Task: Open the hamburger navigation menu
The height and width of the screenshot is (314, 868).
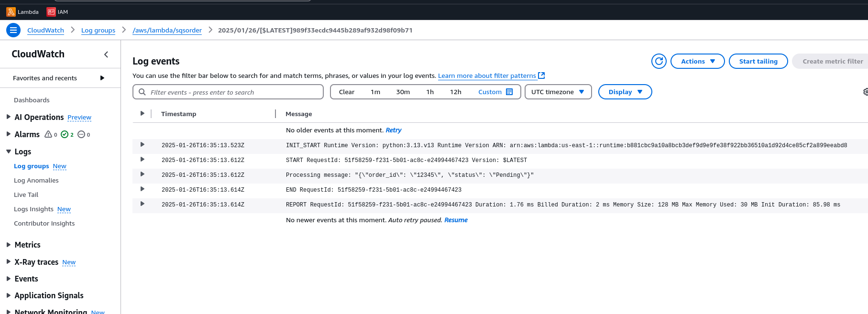Action: pos(13,30)
